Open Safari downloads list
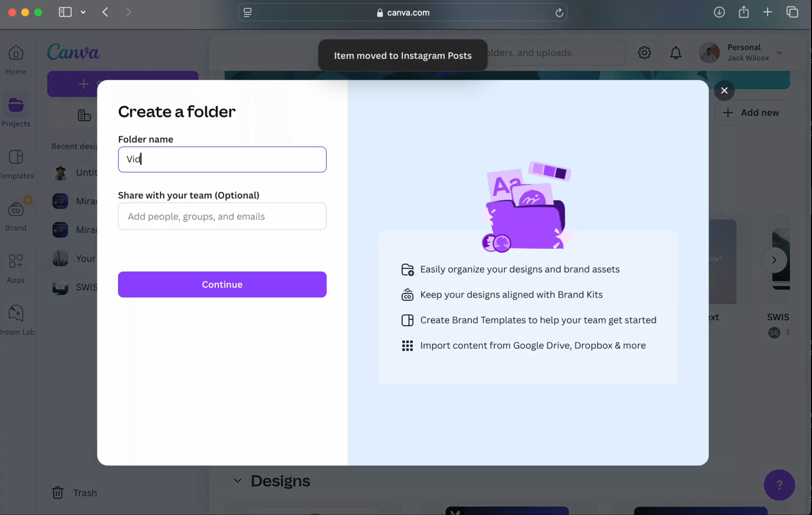This screenshot has width=812, height=515. point(720,12)
